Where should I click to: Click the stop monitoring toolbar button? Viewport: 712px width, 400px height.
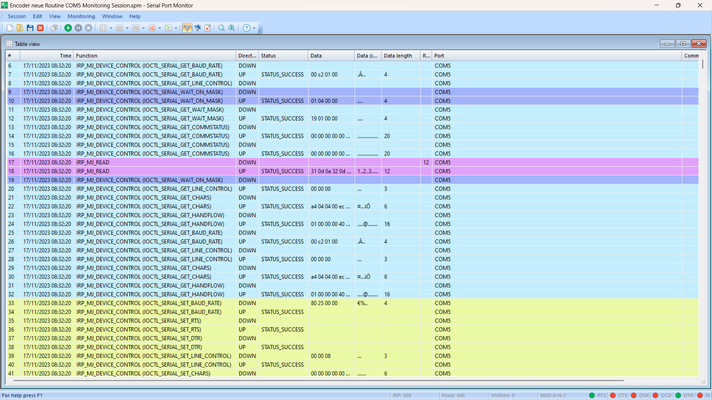pos(89,28)
